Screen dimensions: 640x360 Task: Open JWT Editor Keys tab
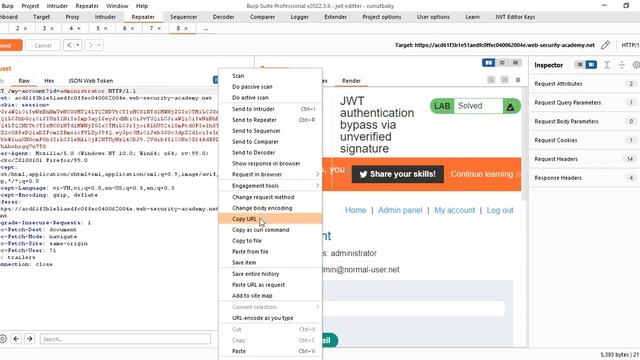[x=515, y=17]
